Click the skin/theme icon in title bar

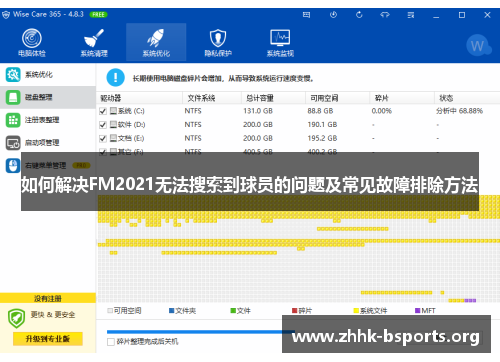click(x=385, y=15)
